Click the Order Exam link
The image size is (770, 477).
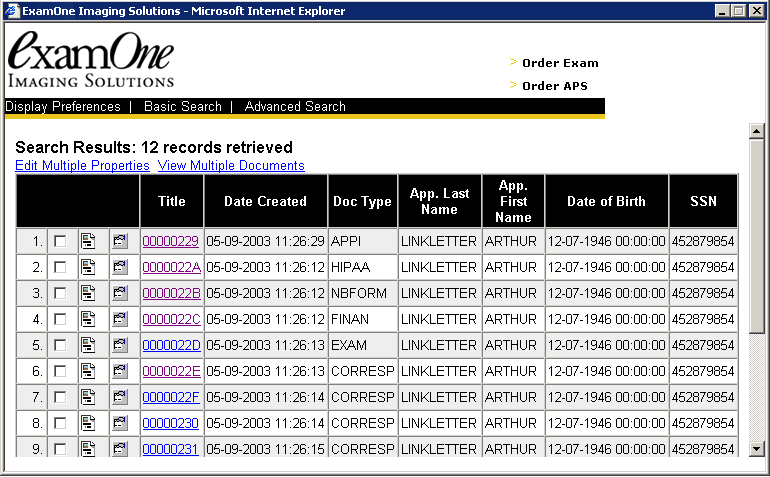(560, 63)
